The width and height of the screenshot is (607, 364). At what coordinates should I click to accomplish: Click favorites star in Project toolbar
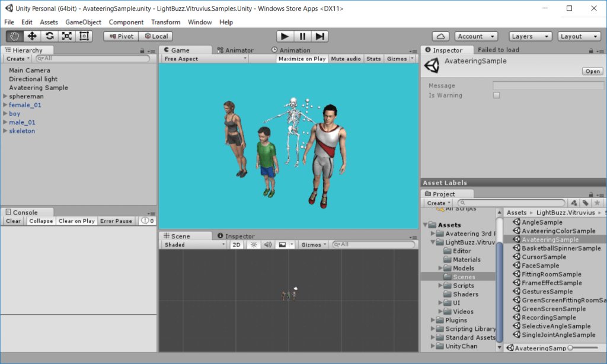598,203
